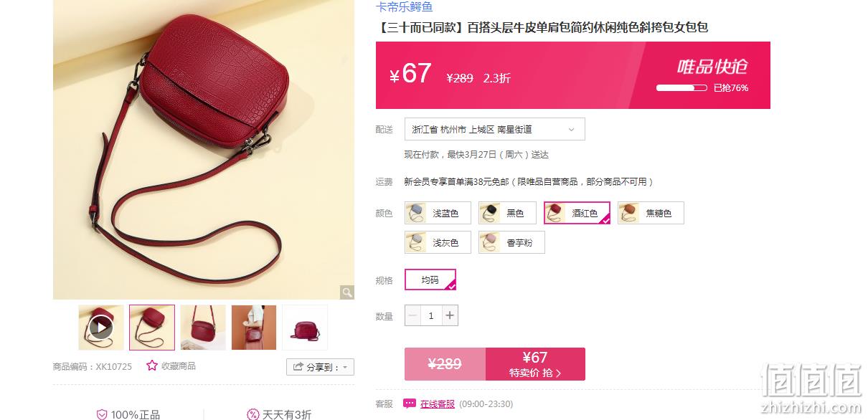
Task: Click the star favorite icon beside 收藏商品
Action: [152, 366]
